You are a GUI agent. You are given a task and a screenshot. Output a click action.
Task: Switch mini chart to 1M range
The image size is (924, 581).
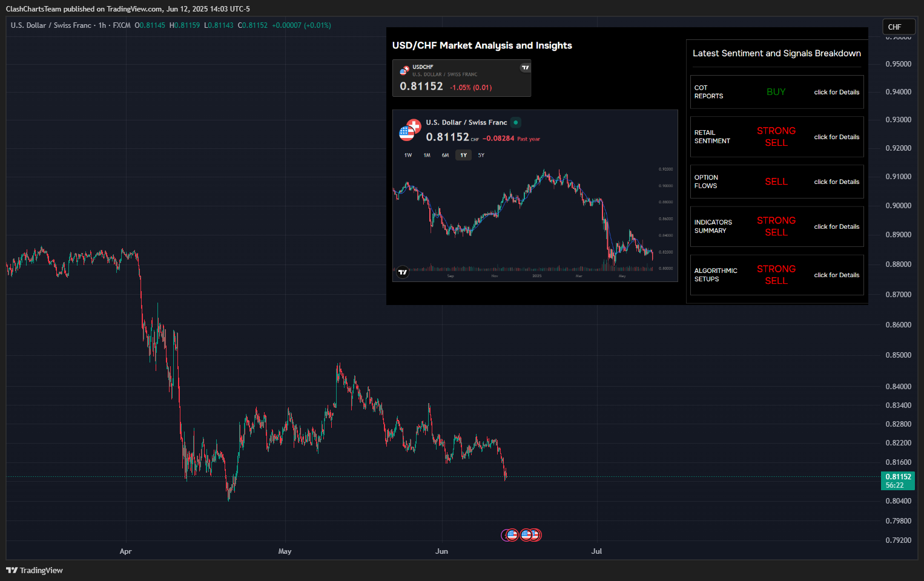click(427, 156)
